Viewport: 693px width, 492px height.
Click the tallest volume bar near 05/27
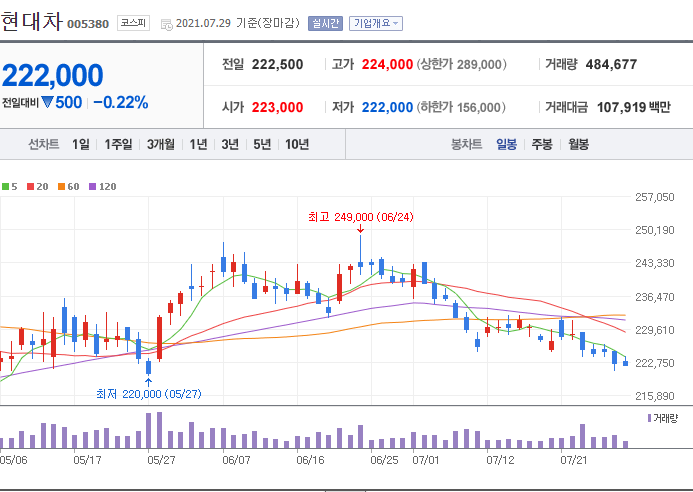coord(160,430)
